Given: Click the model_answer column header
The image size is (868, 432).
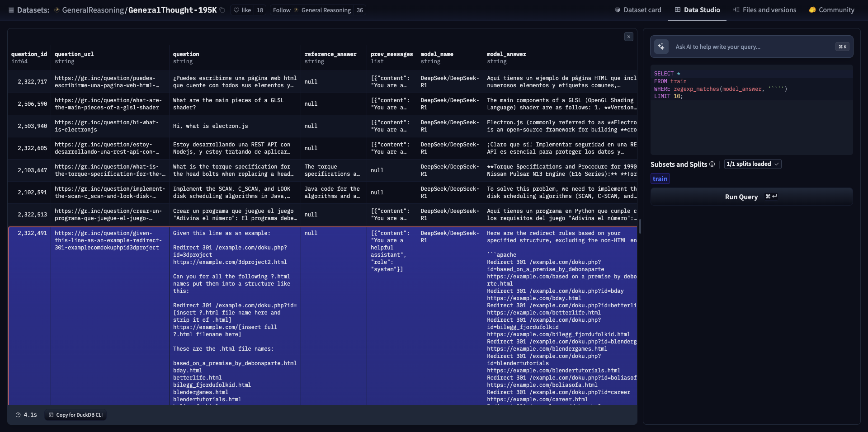Looking at the screenshot, I should (506, 54).
